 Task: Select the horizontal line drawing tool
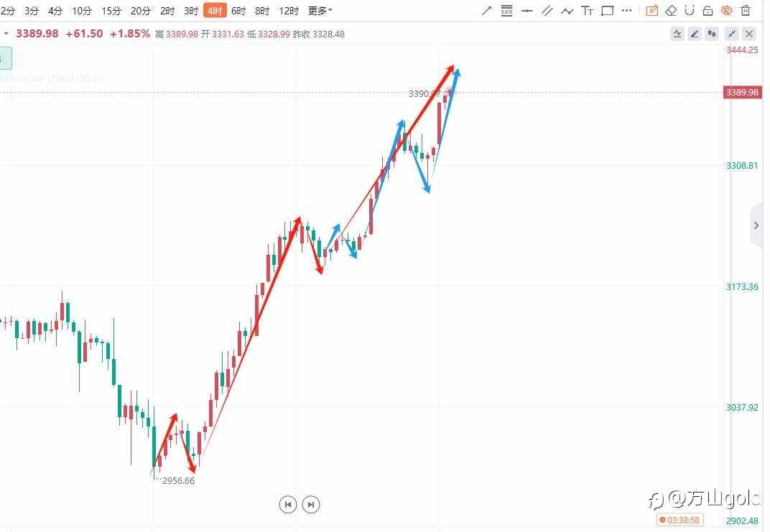coord(527,10)
